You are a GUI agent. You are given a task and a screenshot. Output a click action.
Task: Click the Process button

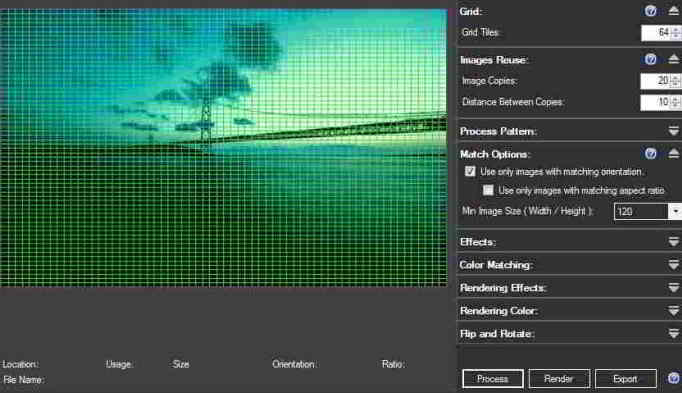(493, 379)
